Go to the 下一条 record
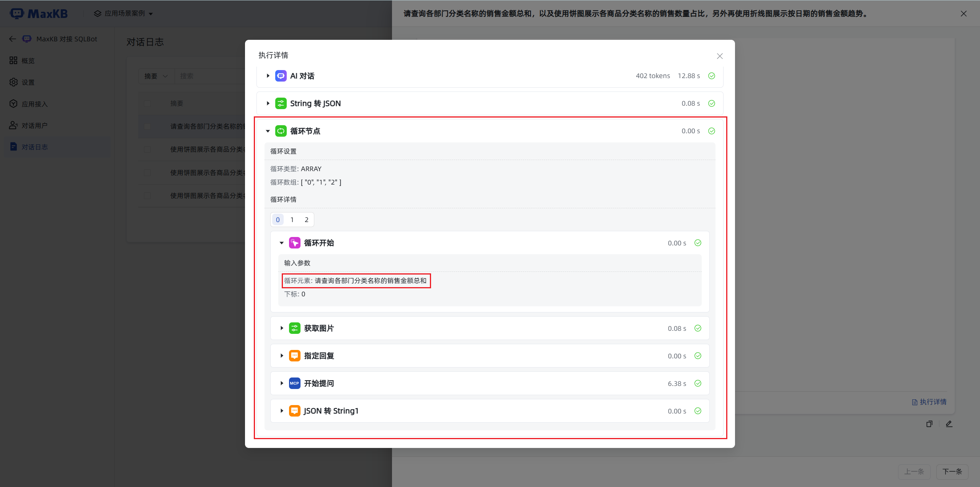 point(952,471)
